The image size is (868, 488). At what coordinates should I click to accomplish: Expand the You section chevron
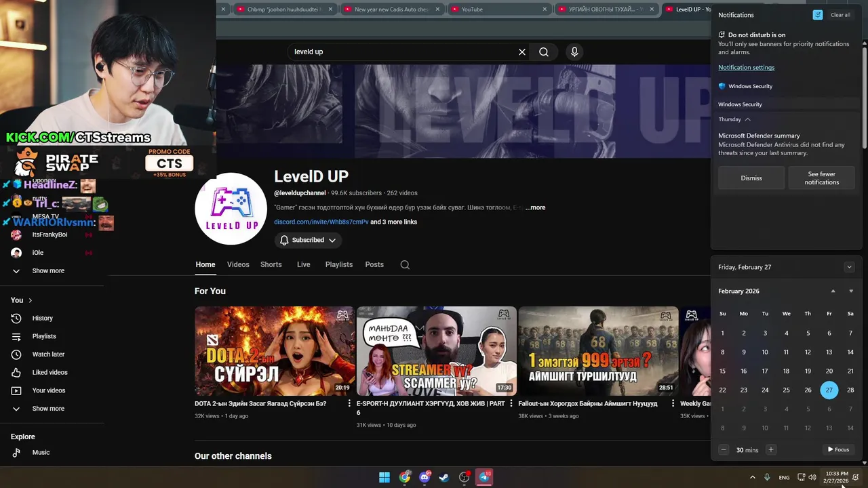(30, 300)
